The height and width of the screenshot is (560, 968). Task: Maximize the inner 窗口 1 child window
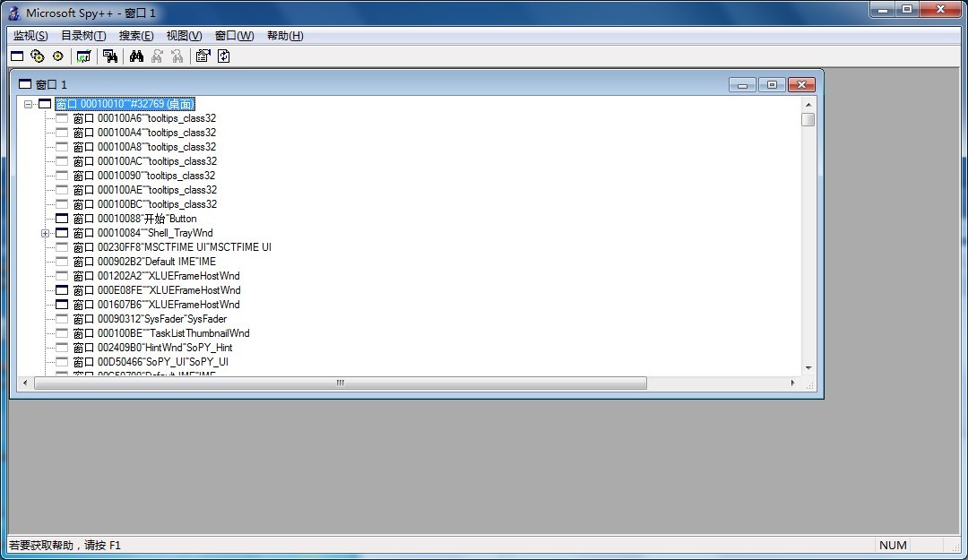click(x=772, y=84)
